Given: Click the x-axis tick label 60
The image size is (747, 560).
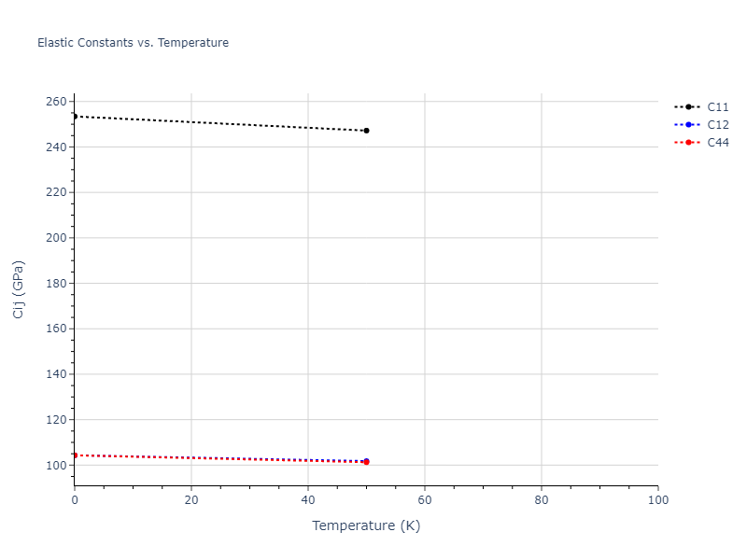Looking at the screenshot, I should (x=425, y=500).
